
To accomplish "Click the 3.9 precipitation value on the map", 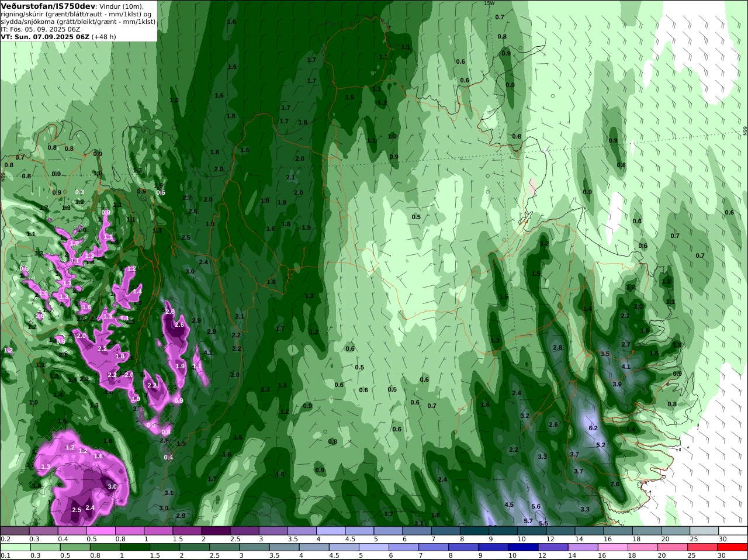I will pyautogui.click(x=617, y=384).
